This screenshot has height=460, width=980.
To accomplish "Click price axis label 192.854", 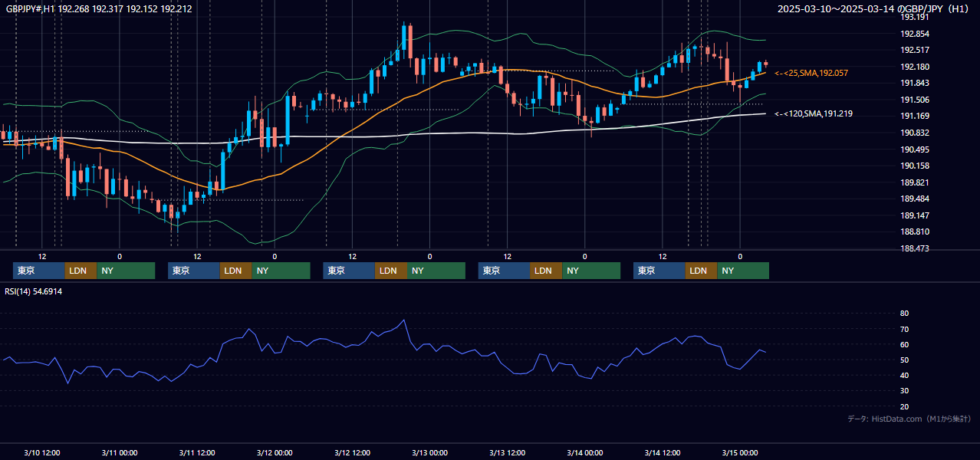I will (915, 34).
